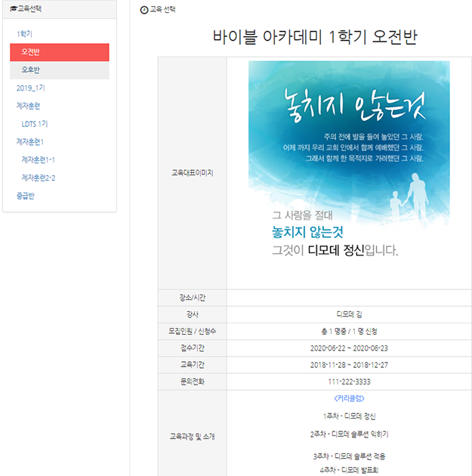Click the phone number 111-222-3333
Image resolution: width=472 pixels, height=476 pixels.
click(349, 382)
